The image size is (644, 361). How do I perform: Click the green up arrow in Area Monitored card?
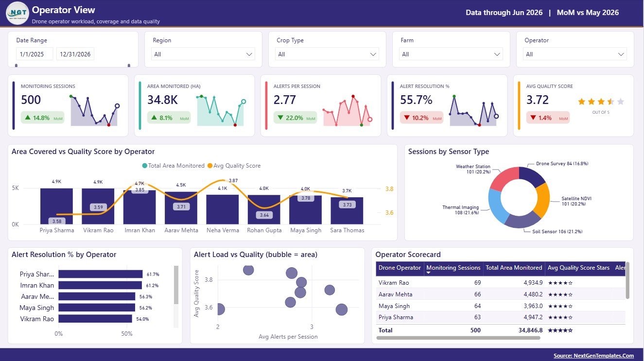(154, 118)
